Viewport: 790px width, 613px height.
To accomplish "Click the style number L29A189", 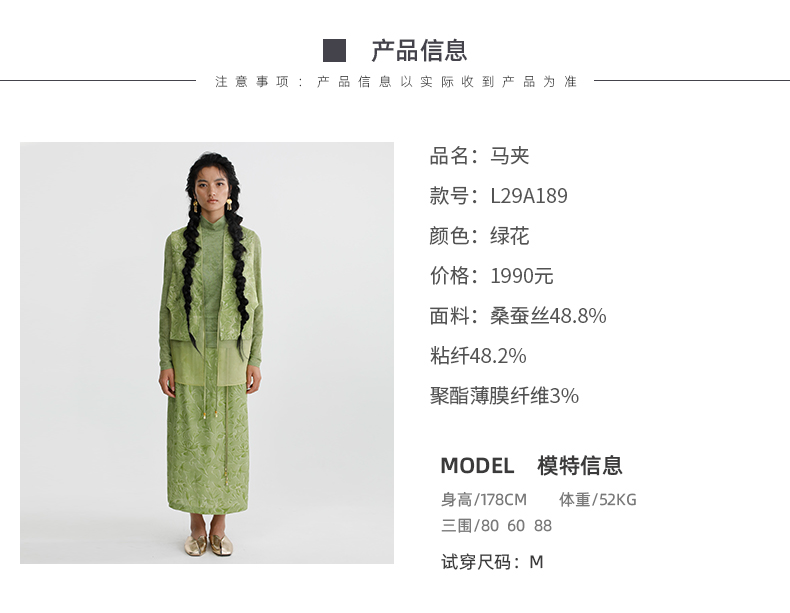I will click(529, 196).
